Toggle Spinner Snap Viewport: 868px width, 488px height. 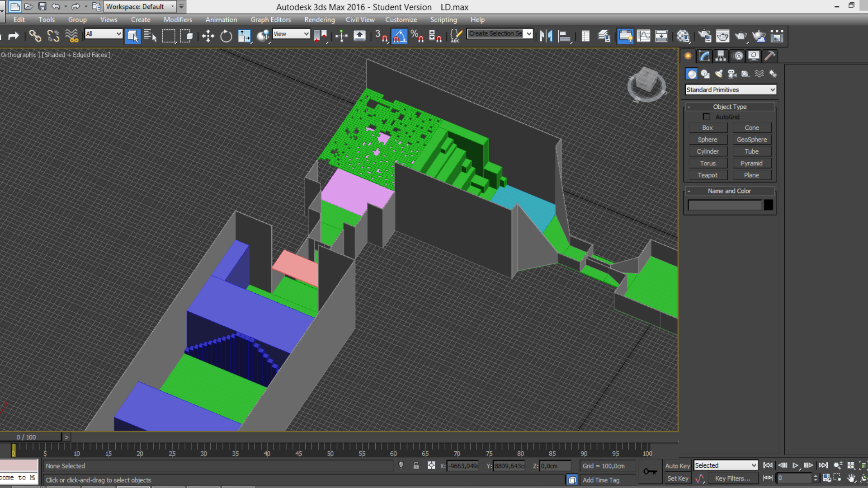pos(435,36)
